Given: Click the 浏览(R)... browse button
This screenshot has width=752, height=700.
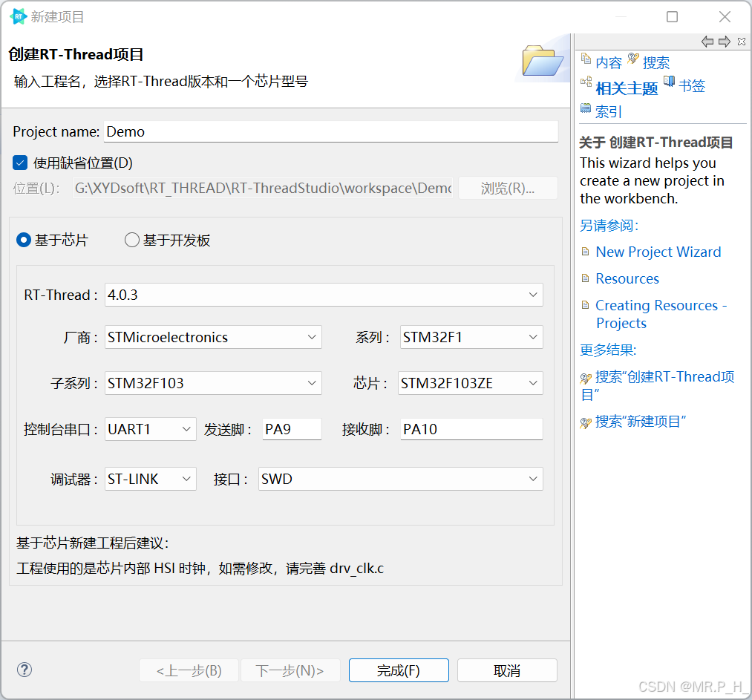Looking at the screenshot, I should (x=508, y=188).
